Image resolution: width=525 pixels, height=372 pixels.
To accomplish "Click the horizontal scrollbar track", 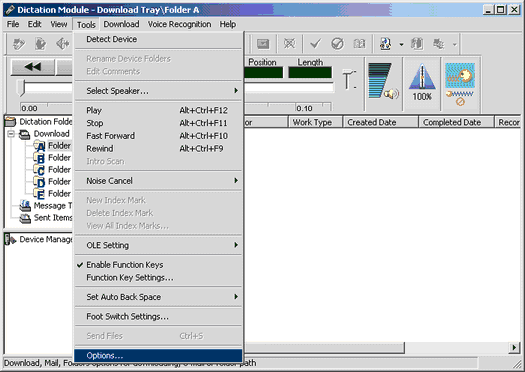I will click(x=457, y=348).
